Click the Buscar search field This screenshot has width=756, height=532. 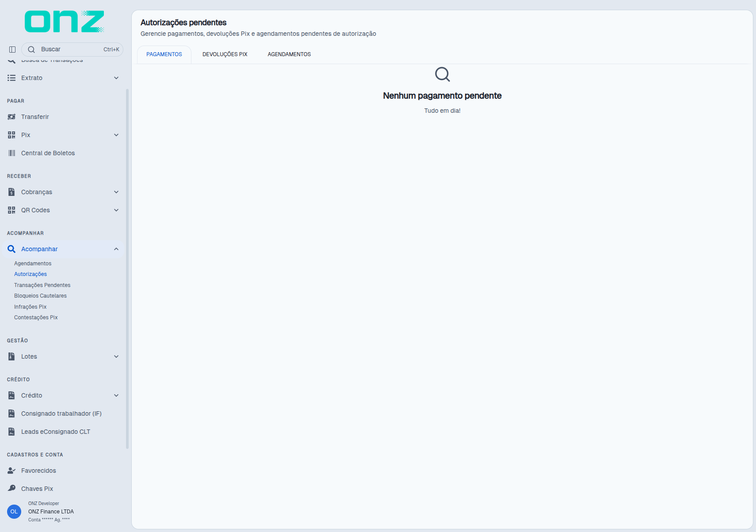click(72, 50)
